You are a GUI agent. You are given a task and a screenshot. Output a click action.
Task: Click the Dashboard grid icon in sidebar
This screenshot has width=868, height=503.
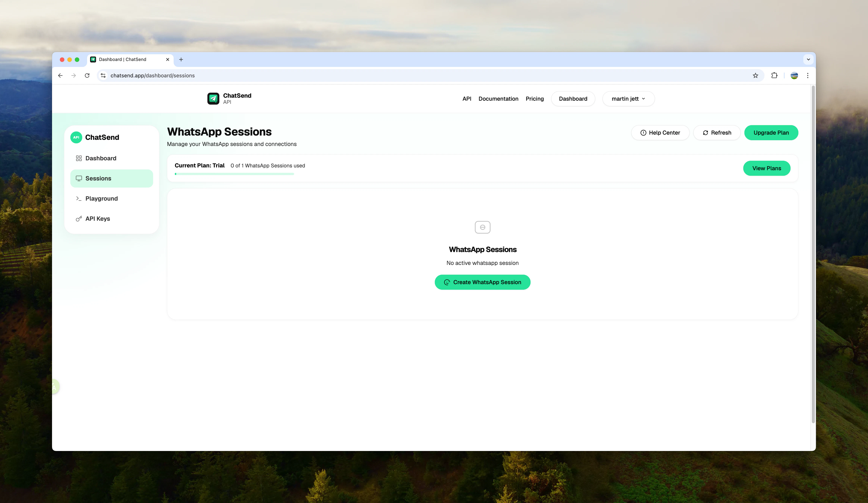[79, 158]
